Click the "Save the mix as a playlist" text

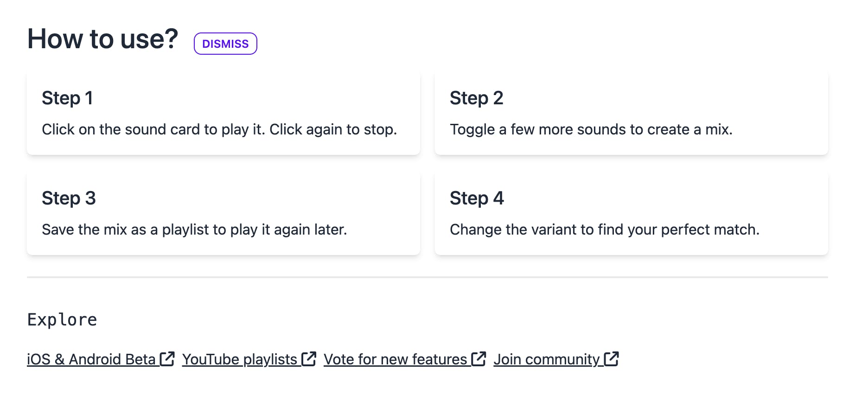[x=194, y=229]
